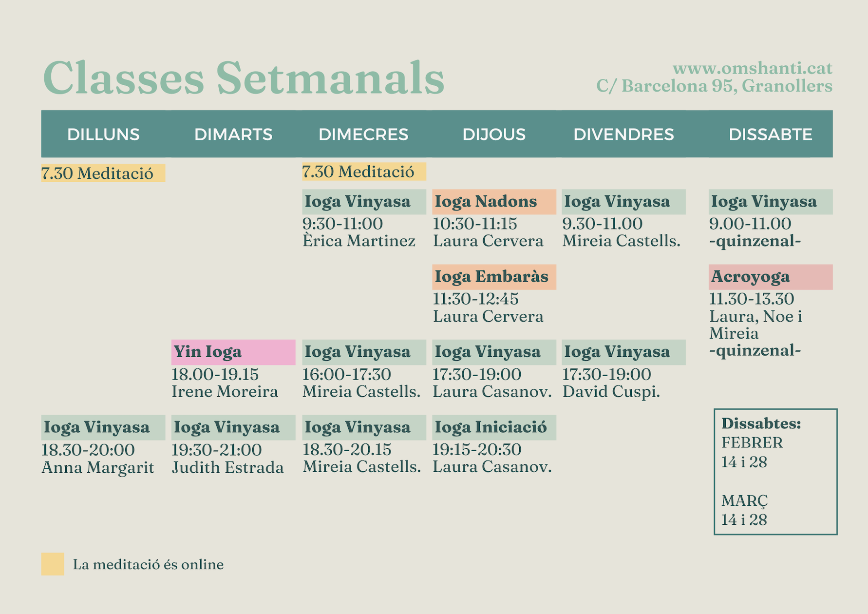
Task: Click the yellow meditation legend swatch
Action: click(53, 564)
